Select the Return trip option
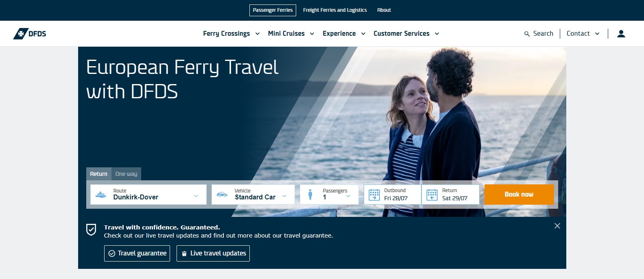 (99, 174)
